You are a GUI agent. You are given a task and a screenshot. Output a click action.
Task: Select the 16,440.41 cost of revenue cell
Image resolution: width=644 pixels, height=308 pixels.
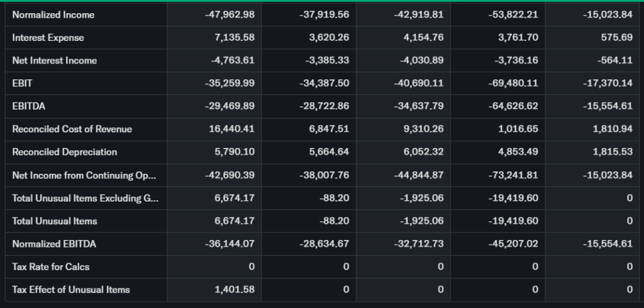click(231, 129)
